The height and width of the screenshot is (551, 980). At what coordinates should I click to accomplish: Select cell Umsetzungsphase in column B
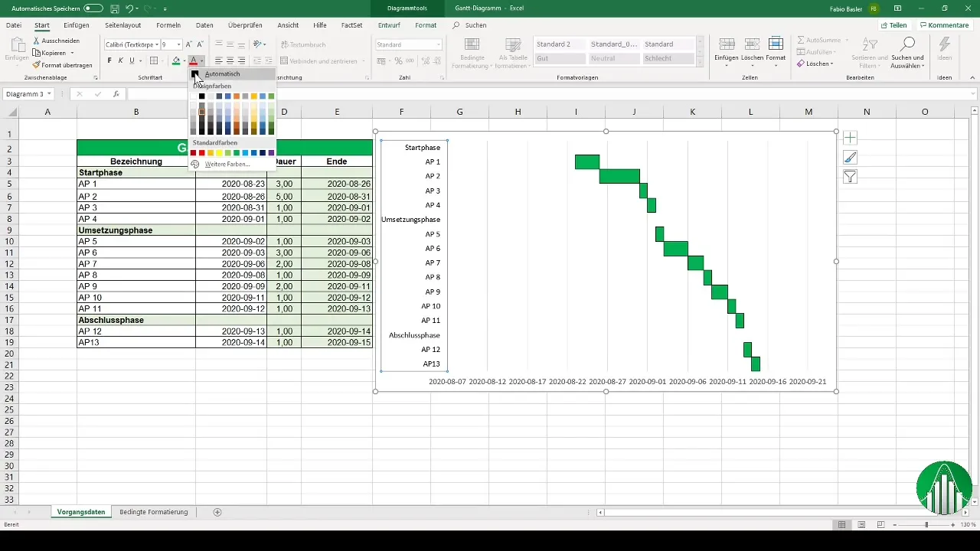(136, 230)
